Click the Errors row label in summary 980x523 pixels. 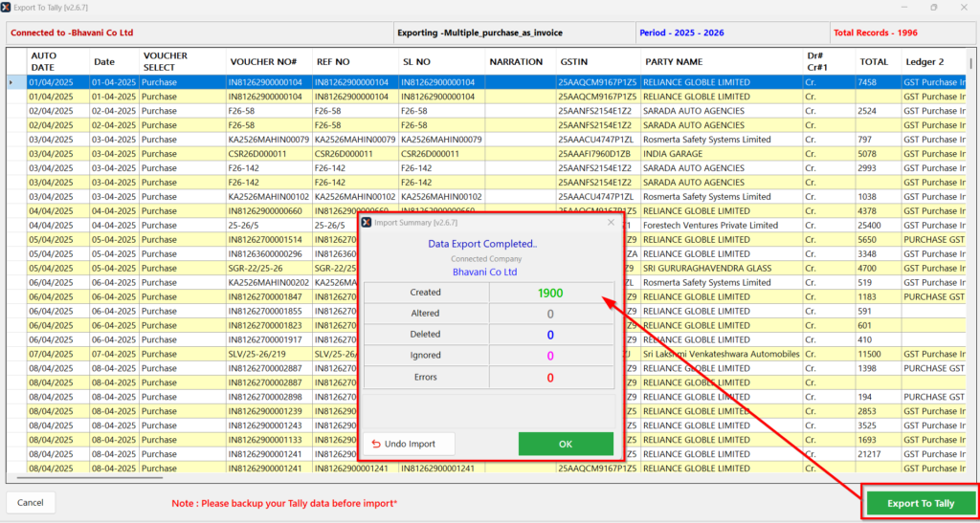tap(425, 377)
